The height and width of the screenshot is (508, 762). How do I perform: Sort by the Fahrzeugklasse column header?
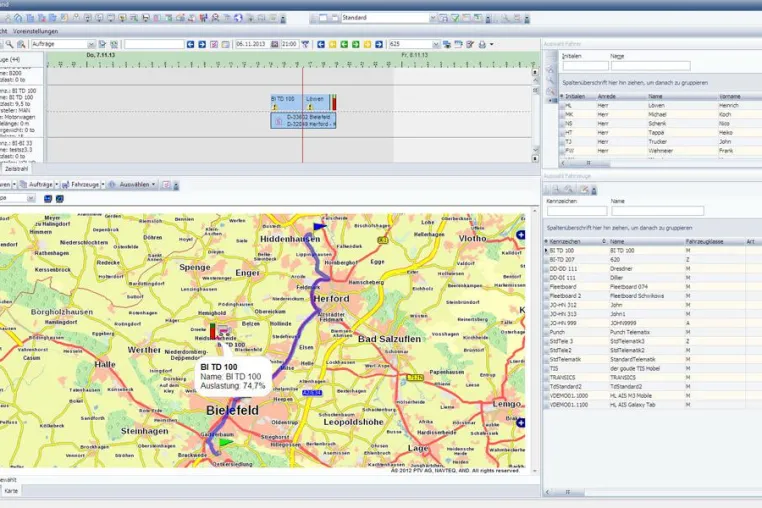point(714,241)
